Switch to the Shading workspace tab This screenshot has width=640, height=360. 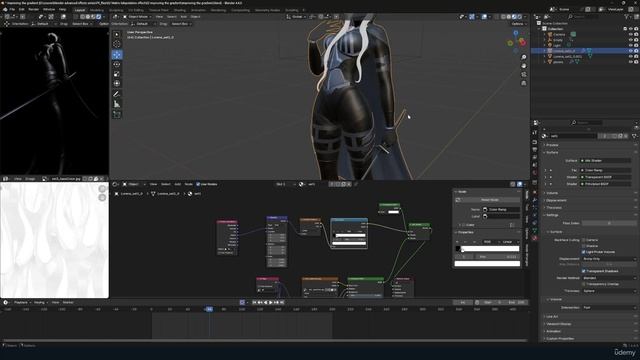179,10
